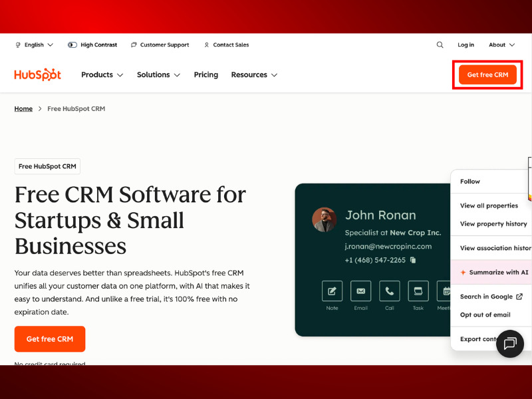Expand the English language dropdown
The height and width of the screenshot is (399, 532).
[35, 45]
